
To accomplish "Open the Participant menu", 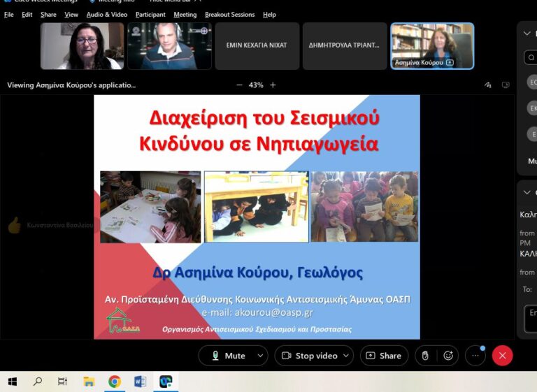I will (150, 15).
